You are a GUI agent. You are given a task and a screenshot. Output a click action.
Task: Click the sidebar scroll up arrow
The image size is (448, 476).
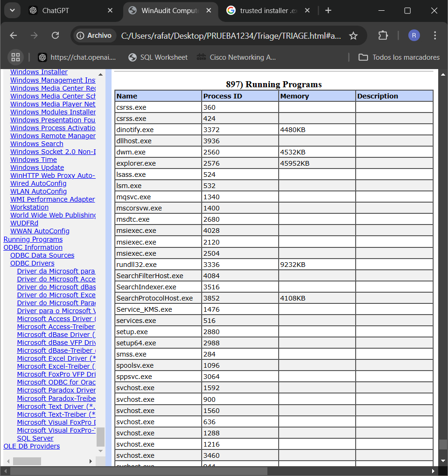100,74
